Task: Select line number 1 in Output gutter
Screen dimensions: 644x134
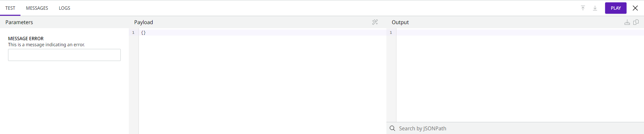Action: pyautogui.click(x=391, y=32)
